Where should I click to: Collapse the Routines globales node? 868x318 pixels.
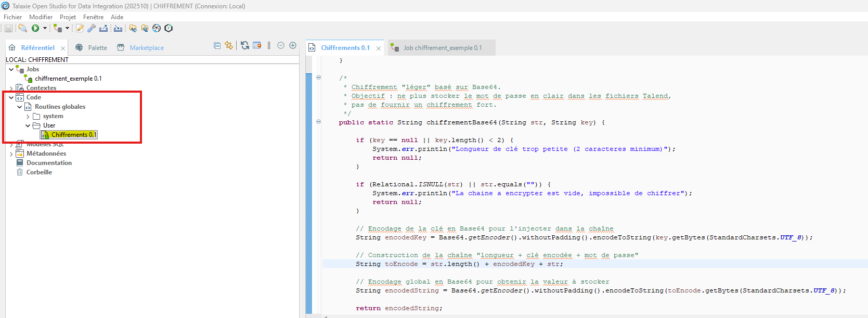coord(19,107)
